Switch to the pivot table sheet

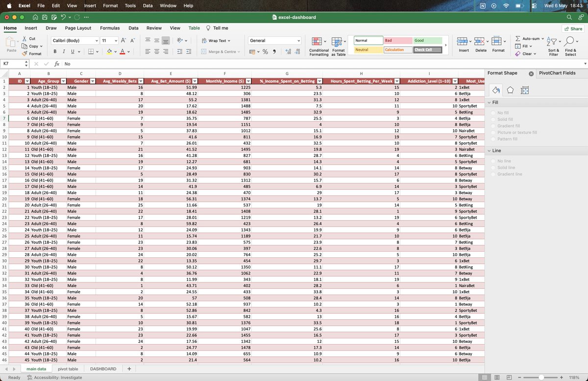pos(68,369)
